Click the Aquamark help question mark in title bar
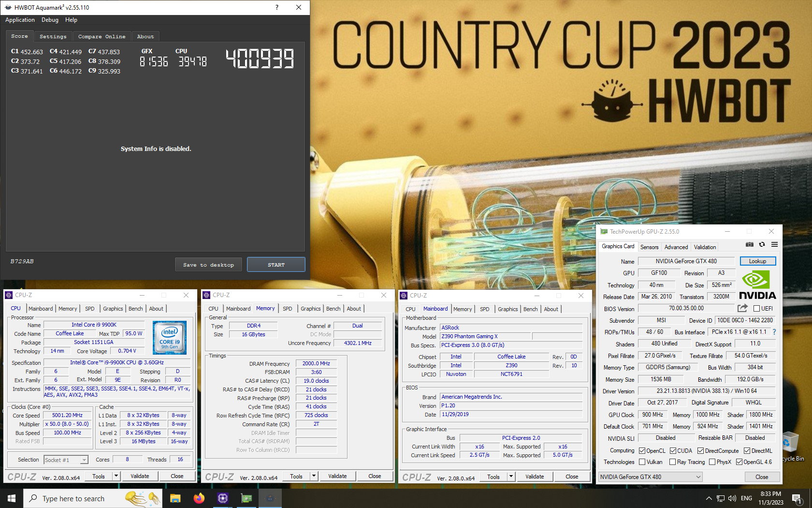 point(276,7)
